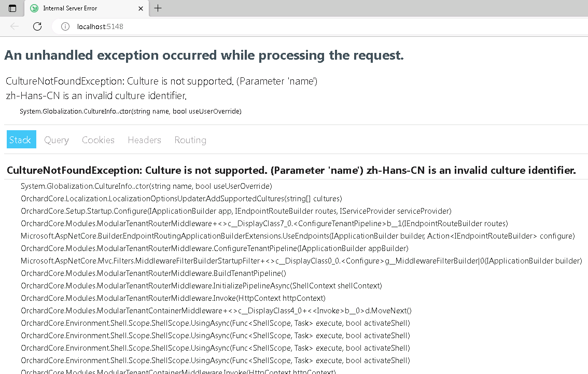Open the Headers tab
Image resolution: width=588 pixels, height=374 pixels.
click(144, 140)
